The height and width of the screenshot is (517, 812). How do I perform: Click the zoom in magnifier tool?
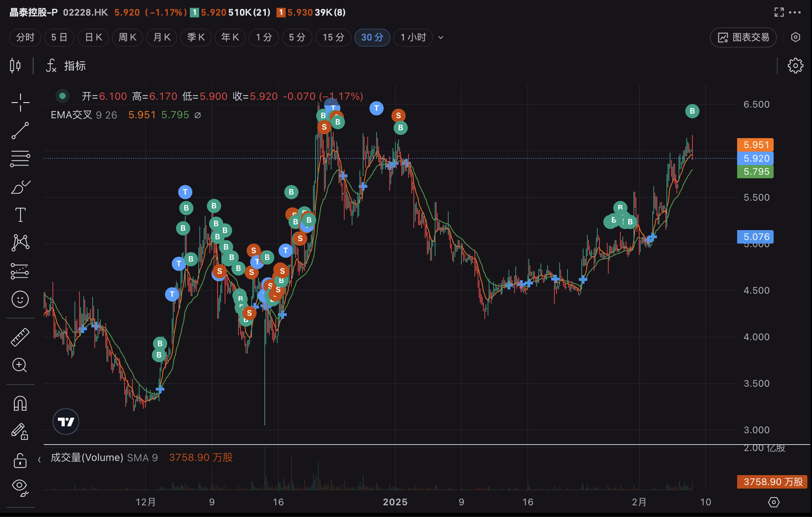pos(20,365)
